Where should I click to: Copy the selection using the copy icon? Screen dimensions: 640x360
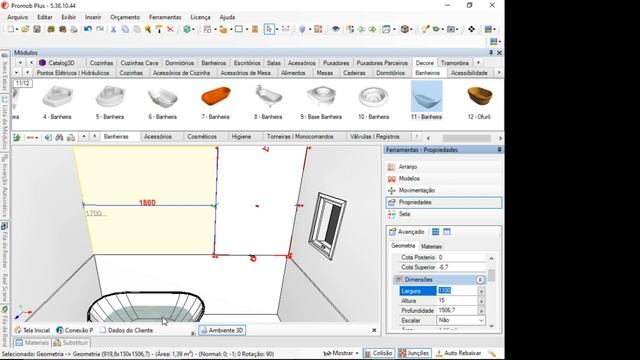(x=125, y=29)
